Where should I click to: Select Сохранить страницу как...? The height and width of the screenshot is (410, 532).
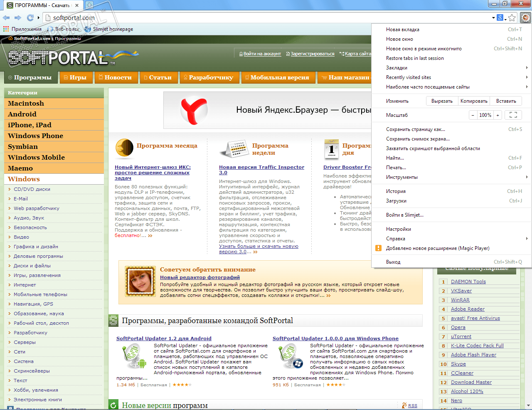[451, 129]
